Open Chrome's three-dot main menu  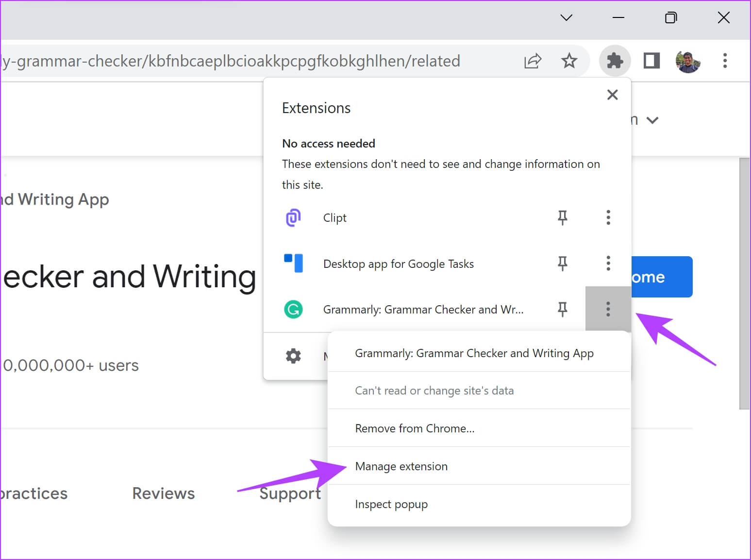725,61
